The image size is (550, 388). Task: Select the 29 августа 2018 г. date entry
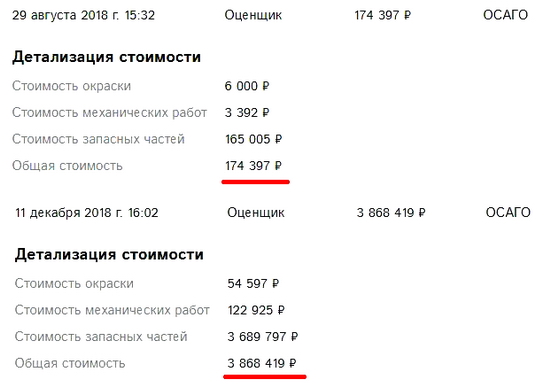pos(83,15)
